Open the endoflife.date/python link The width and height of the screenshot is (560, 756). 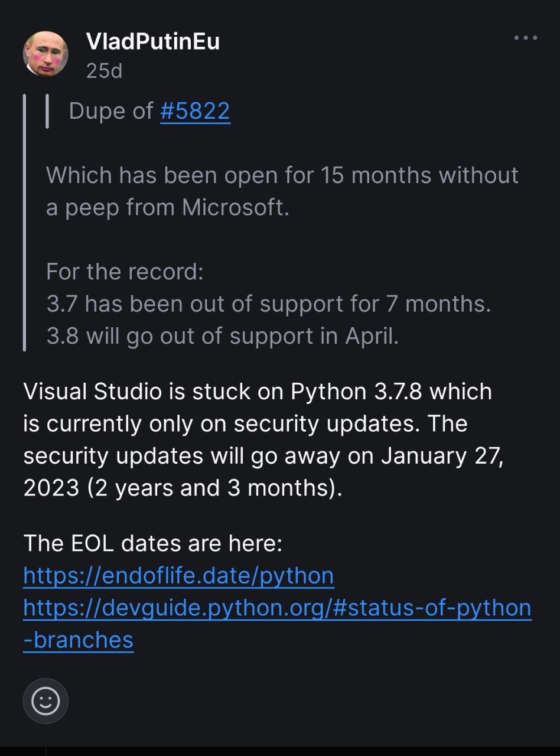[178, 575]
